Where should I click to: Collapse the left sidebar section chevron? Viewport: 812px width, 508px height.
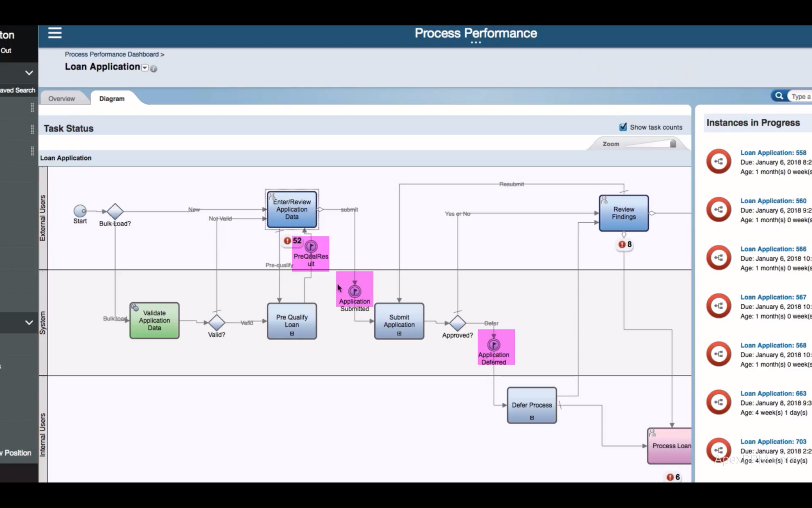[x=28, y=73]
